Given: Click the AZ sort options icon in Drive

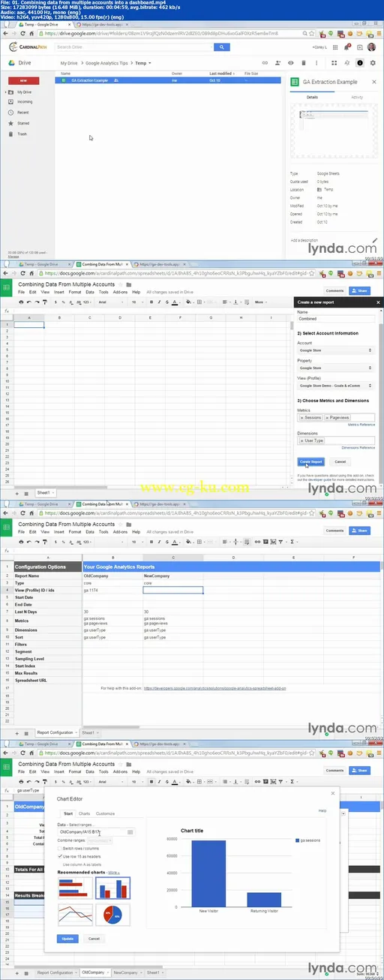Looking at the screenshot, I should coord(346,63).
